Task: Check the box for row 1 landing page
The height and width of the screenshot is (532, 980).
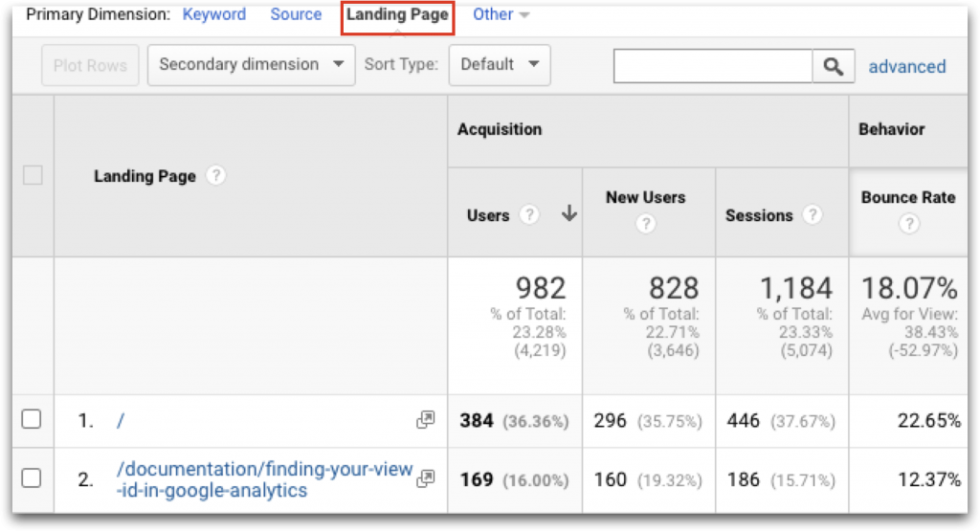Action: tap(32, 419)
